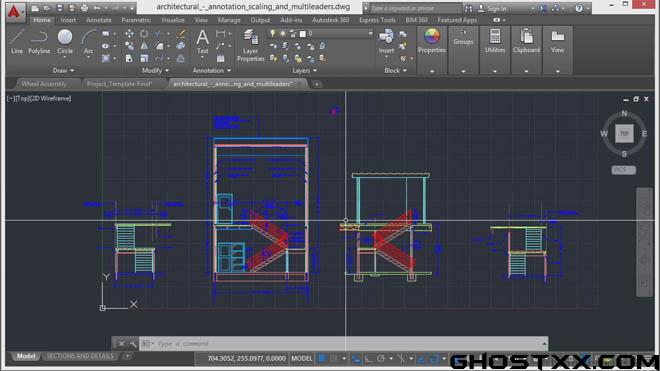The image size is (660, 371).
Task: Switch to the Annotate ribbon tab
Action: (x=98, y=20)
